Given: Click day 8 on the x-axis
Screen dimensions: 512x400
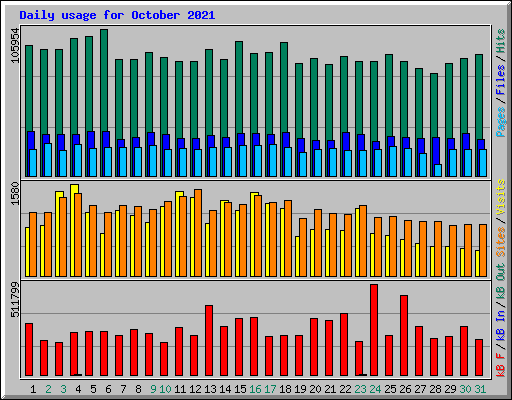Looking at the screenshot, I should (138, 389).
